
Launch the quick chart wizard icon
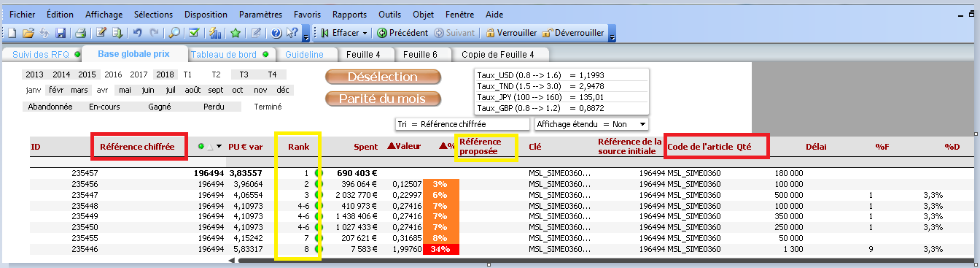(x=215, y=33)
